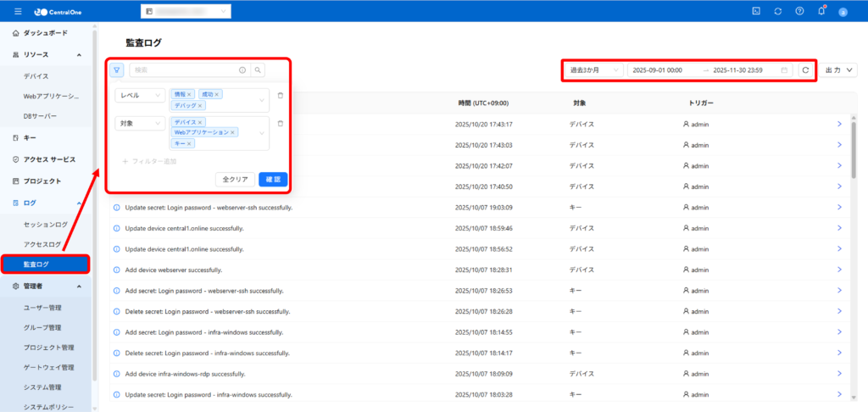Screen dimensions: 868x412
Task: Click the table's vertical scrollbar
Action: (853, 148)
